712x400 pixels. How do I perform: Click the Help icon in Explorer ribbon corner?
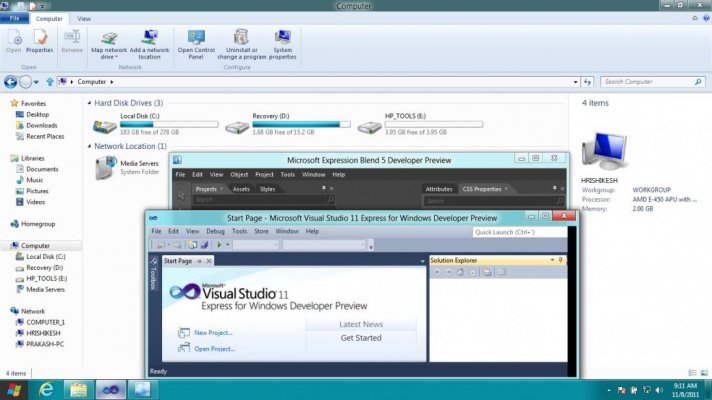pos(706,18)
